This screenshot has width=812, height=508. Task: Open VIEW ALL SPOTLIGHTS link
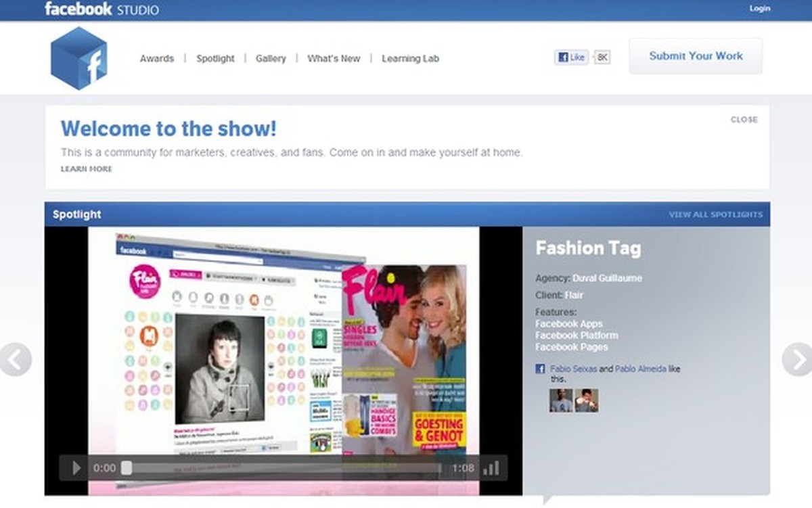point(715,214)
